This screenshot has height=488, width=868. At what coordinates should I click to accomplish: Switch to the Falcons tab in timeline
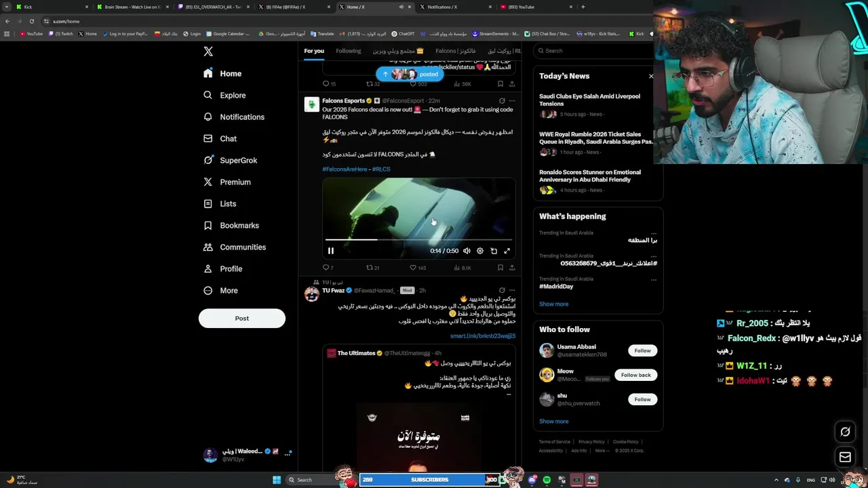[x=456, y=51]
